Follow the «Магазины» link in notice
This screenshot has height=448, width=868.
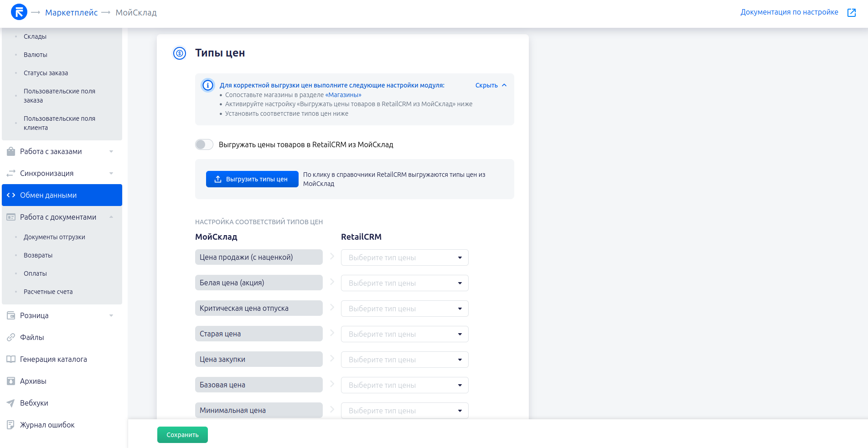click(343, 95)
